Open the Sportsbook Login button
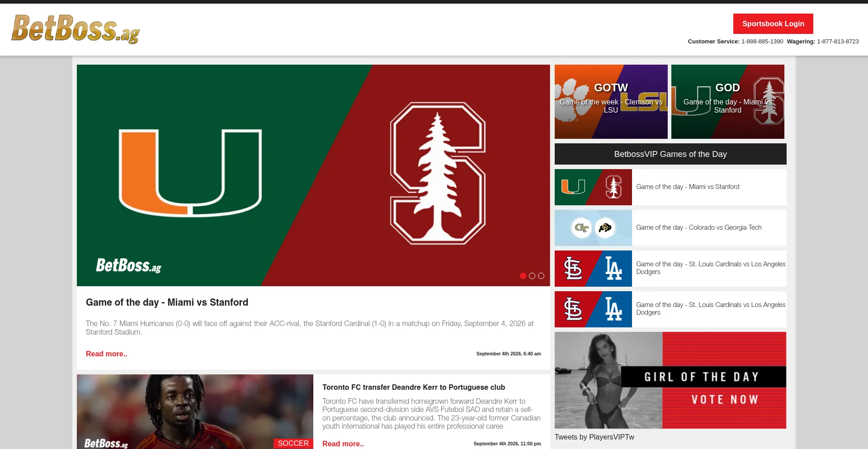The image size is (868, 449). pos(773,24)
